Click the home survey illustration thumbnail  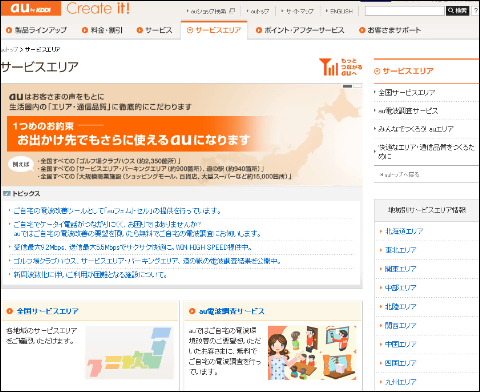coord(312,353)
